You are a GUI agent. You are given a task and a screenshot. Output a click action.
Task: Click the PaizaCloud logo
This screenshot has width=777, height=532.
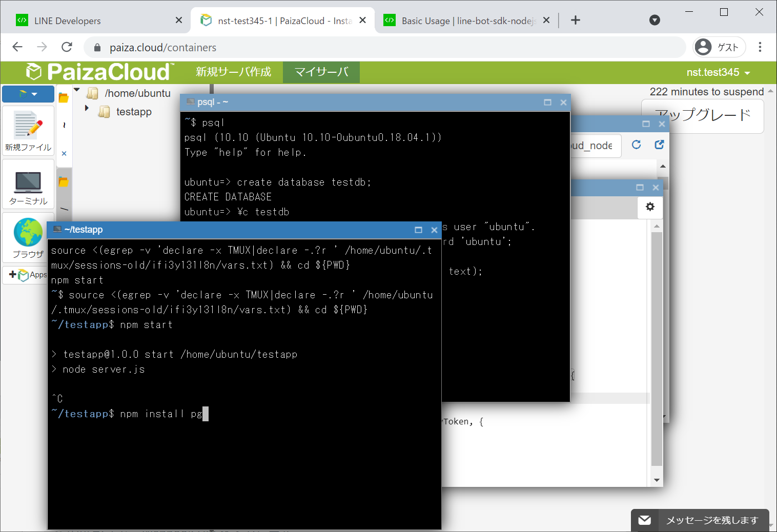100,72
